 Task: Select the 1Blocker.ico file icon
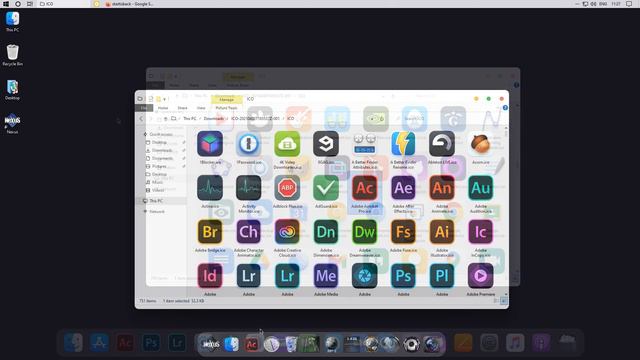point(210,144)
